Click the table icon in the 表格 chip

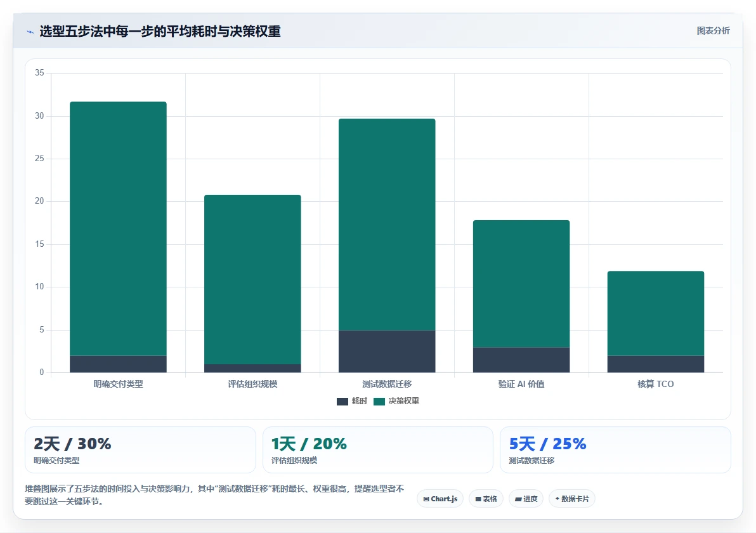pyautogui.click(x=478, y=499)
